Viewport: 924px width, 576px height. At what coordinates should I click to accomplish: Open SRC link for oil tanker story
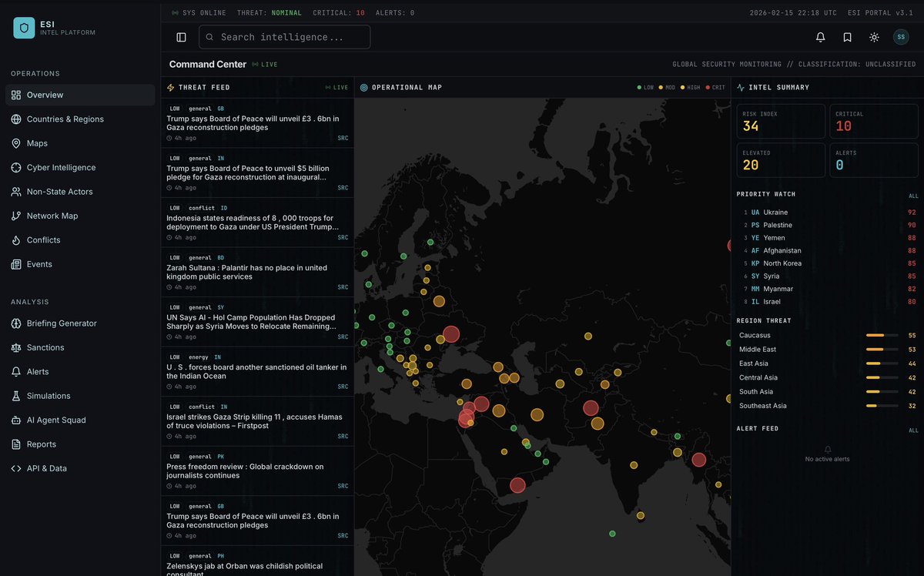click(343, 387)
